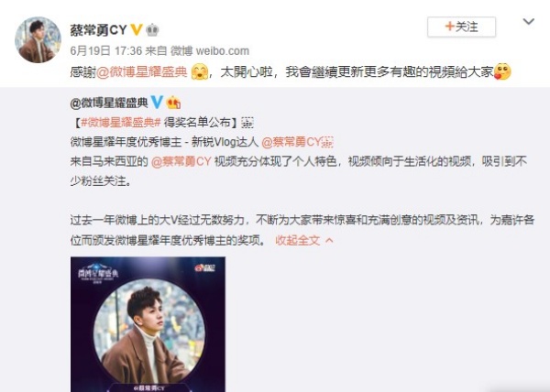Screen dimensions: 550x392
Task: Click the orange verified V badge beside 蔡常勇CY
Action: click(137, 29)
